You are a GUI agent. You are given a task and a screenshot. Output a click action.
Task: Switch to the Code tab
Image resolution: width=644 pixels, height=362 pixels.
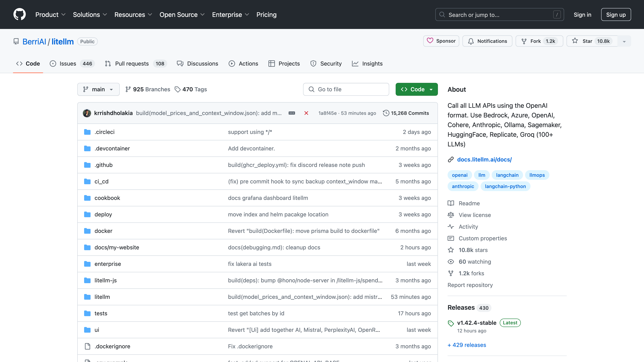[x=28, y=64]
